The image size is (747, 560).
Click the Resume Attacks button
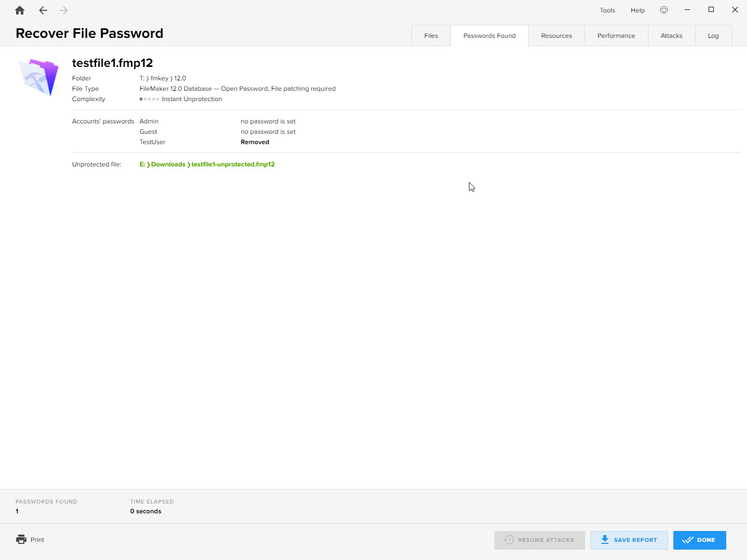[539, 540]
